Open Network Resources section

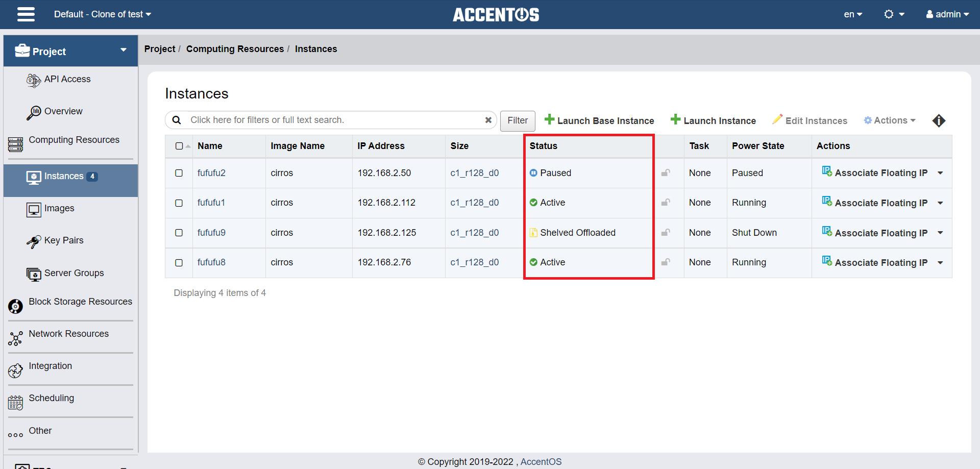(x=69, y=334)
